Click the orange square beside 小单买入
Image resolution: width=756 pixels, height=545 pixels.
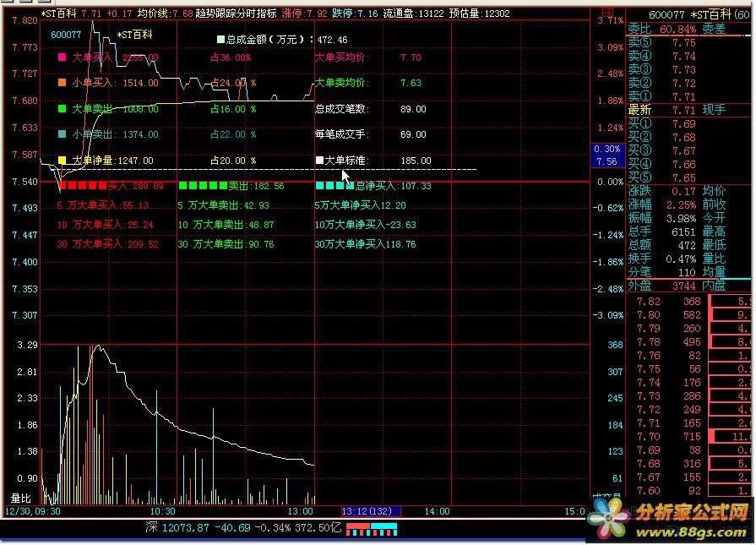(x=62, y=83)
